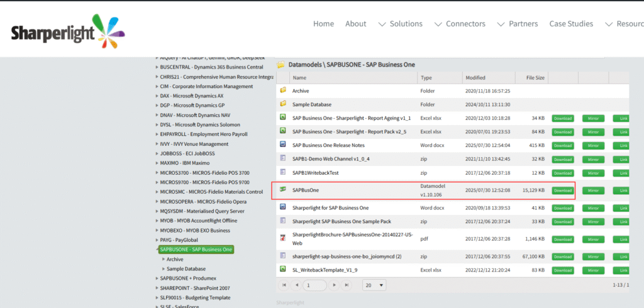Go to previous page in pager
The height and width of the screenshot is (308, 644).
point(296,285)
